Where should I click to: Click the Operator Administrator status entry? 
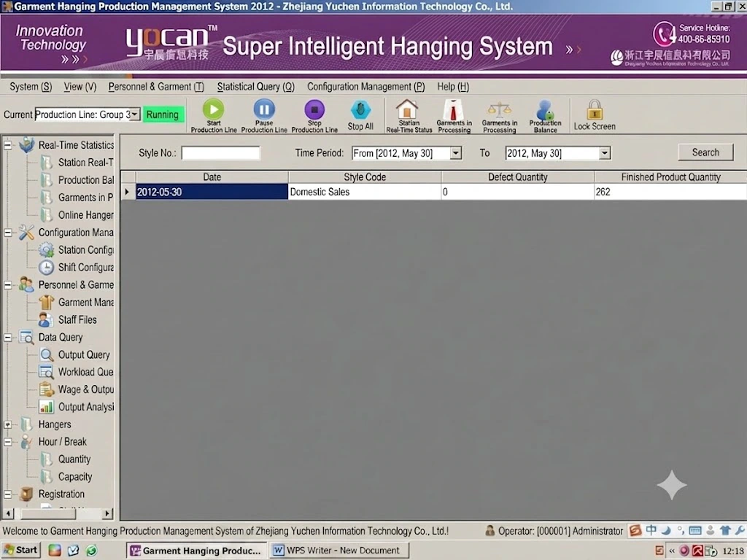pos(554,531)
